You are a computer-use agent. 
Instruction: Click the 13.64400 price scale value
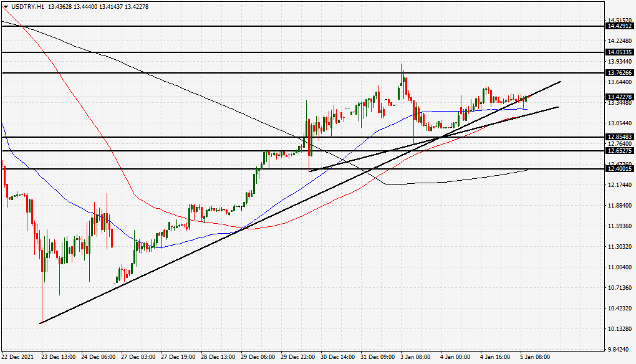point(620,82)
